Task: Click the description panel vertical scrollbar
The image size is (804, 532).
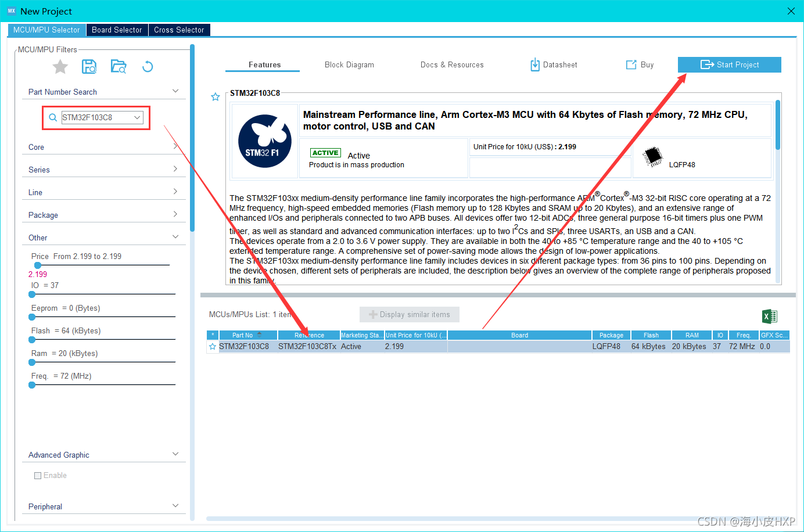Action: point(778,125)
